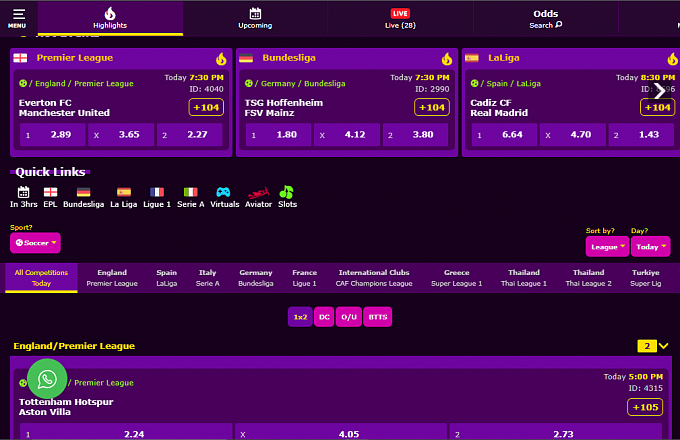
Task: Pick Manchester United win odds 2.27
Action: (190, 135)
